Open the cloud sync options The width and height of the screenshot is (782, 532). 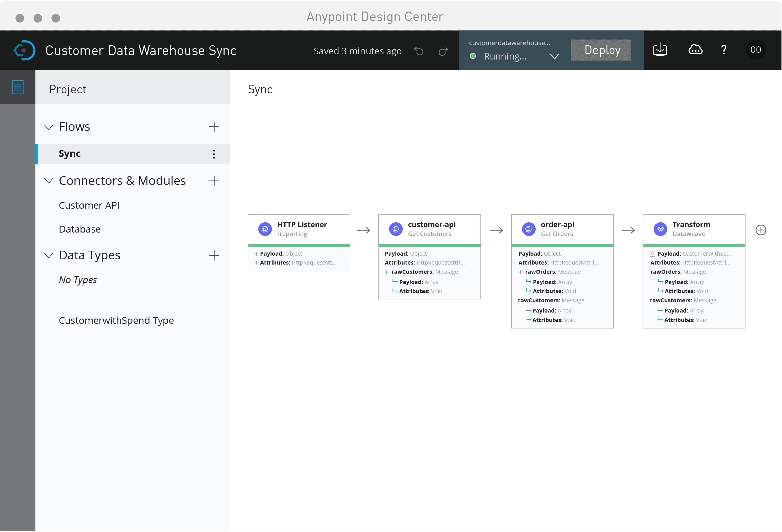pyautogui.click(x=695, y=50)
